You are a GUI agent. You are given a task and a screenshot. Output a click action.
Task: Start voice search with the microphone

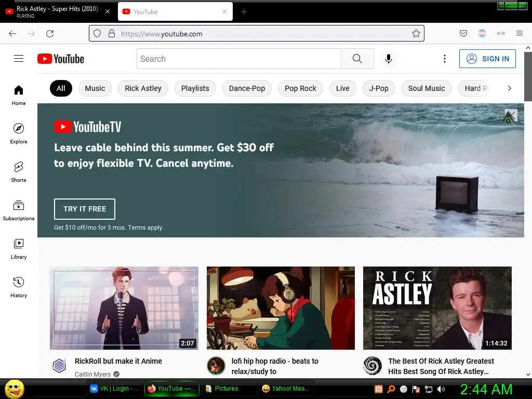coord(389,59)
